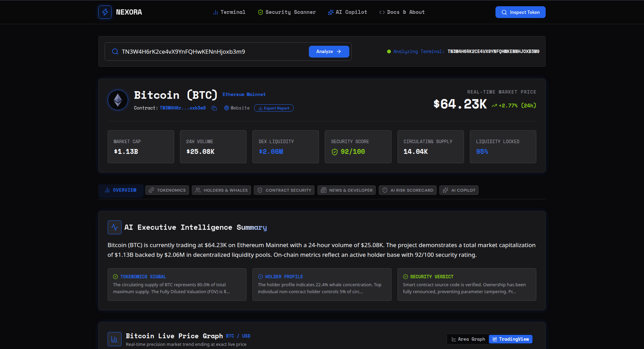Click the shield icon beside 92/100 score
644x349 pixels.
pyautogui.click(x=334, y=152)
